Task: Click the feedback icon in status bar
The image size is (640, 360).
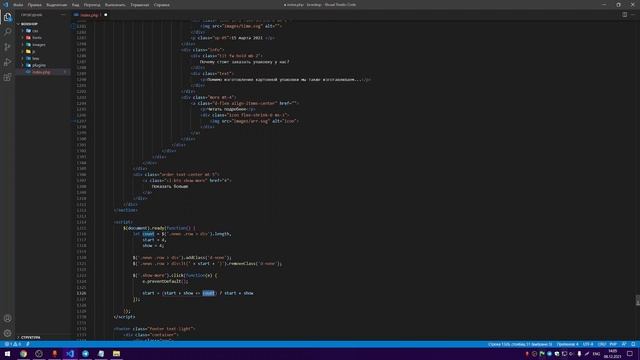Action: 624,344
